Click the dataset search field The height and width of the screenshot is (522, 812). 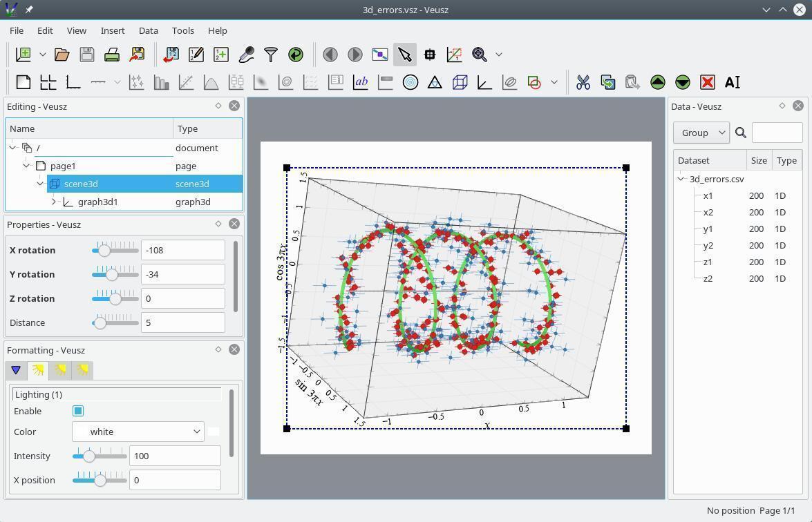pos(777,133)
